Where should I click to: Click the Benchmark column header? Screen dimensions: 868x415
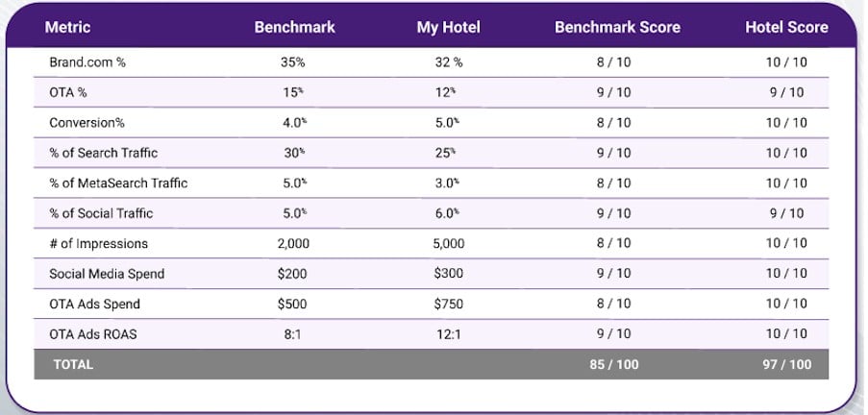coord(294,27)
